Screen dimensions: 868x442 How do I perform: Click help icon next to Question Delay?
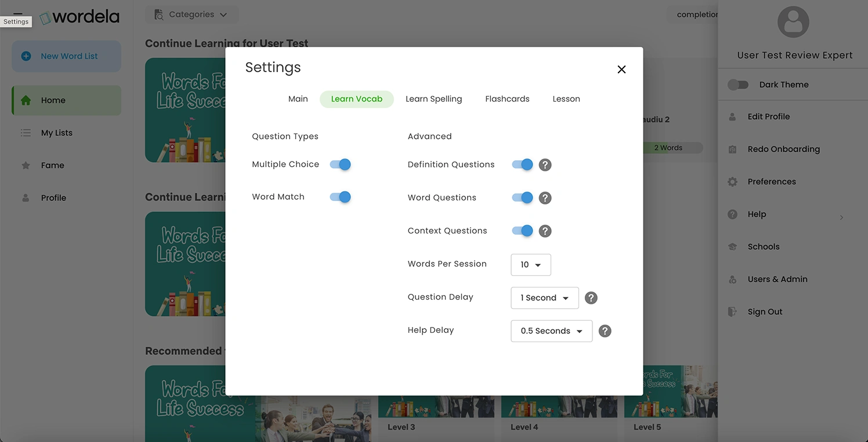point(591,298)
